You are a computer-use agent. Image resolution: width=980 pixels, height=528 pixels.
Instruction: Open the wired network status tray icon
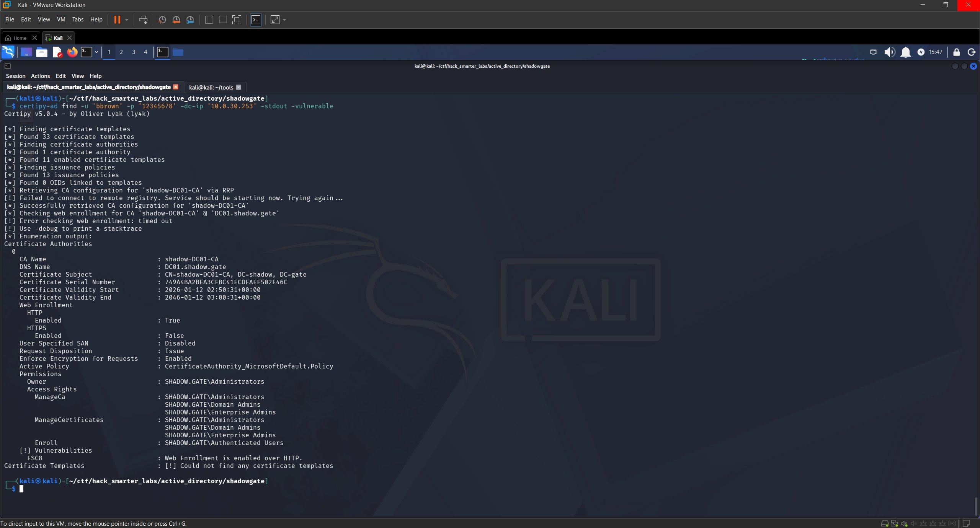pos(873,52)
